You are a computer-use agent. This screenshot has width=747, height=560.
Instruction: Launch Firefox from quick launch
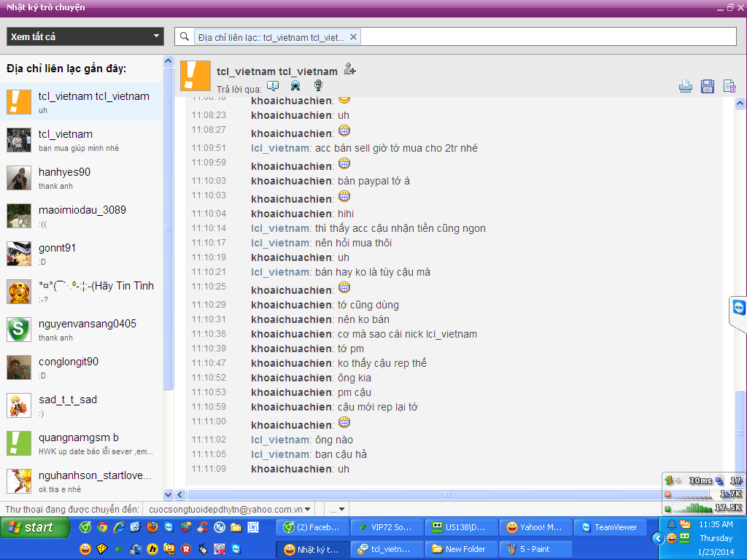[152, 527]
